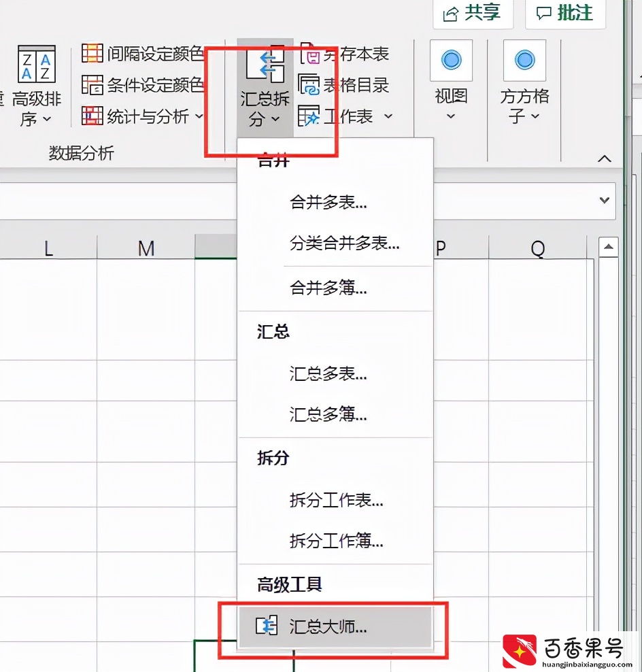Click 条件设定颜色 icon button
This screenshot has height=672, width=642.
point(92,84)
